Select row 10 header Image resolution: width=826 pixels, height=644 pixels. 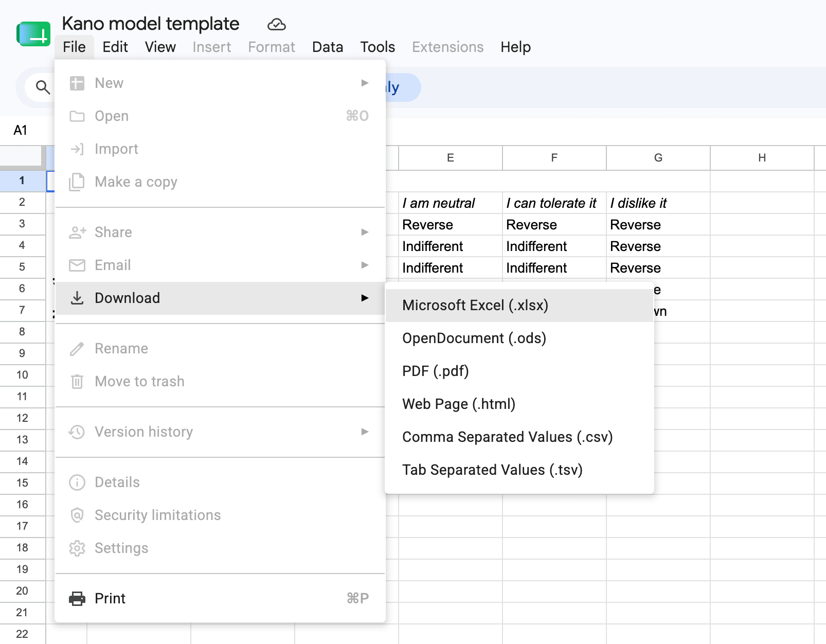coord(22,375)
